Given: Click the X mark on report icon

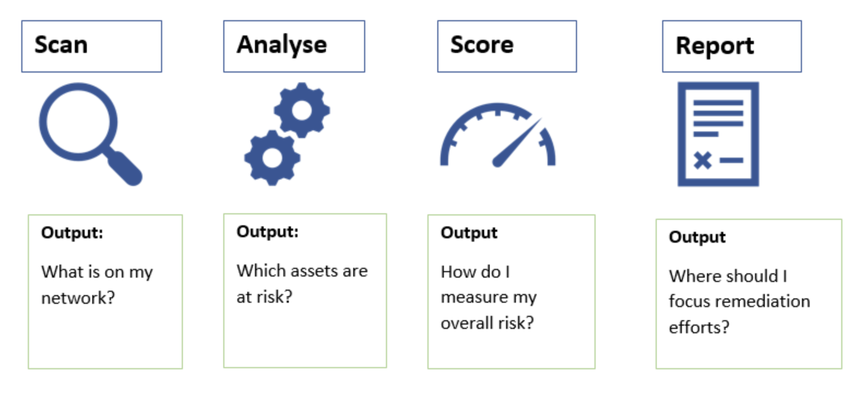Looking at the screenshot, I should [x=703, y=160].
